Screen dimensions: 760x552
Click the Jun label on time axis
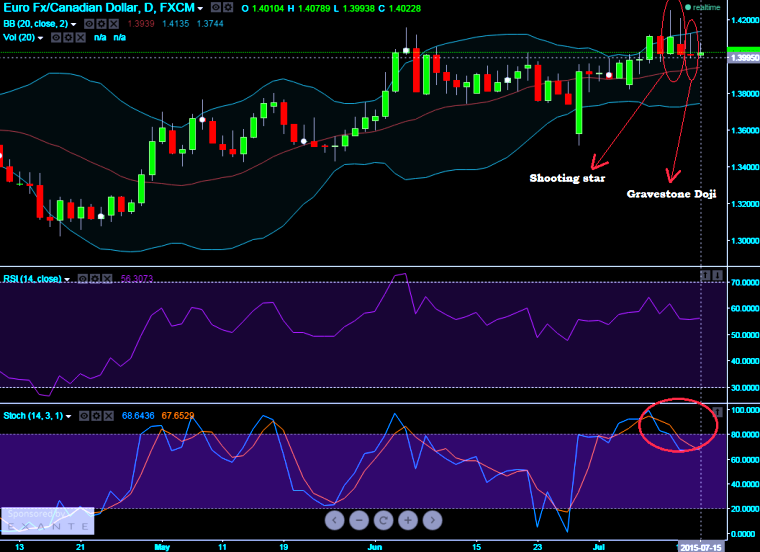point(375,547)
